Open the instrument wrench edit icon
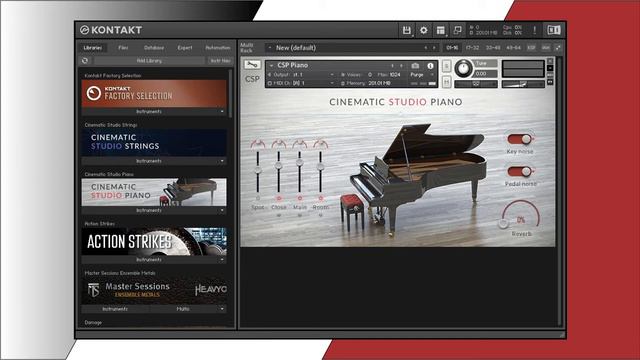 [252, 64]
